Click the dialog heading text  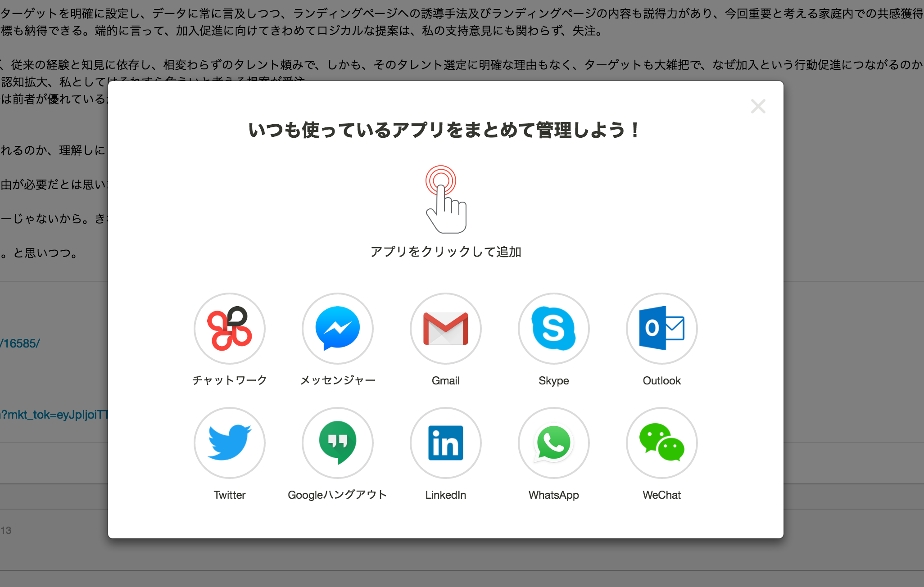click(x=444, y=130)
